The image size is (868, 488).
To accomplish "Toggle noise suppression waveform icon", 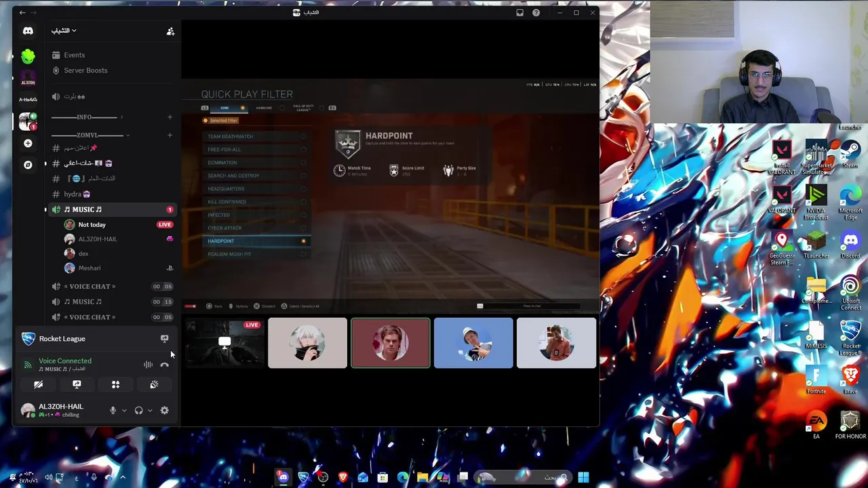I will (148, 365).
